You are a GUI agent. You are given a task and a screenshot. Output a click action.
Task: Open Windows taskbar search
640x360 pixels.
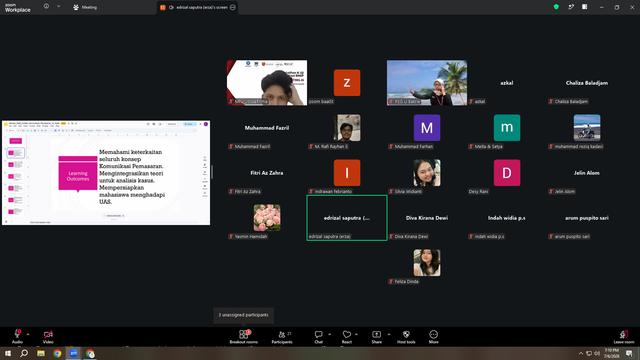(24, 353)
